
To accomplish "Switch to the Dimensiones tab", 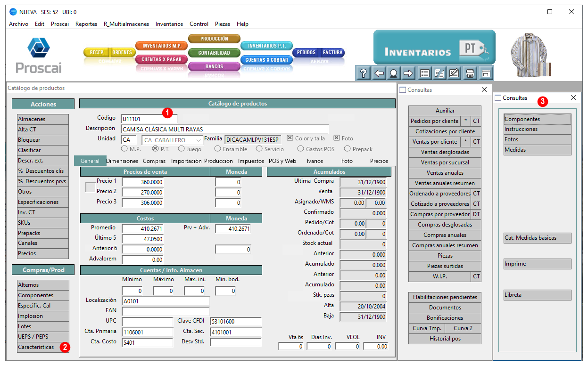I will 122,161.
